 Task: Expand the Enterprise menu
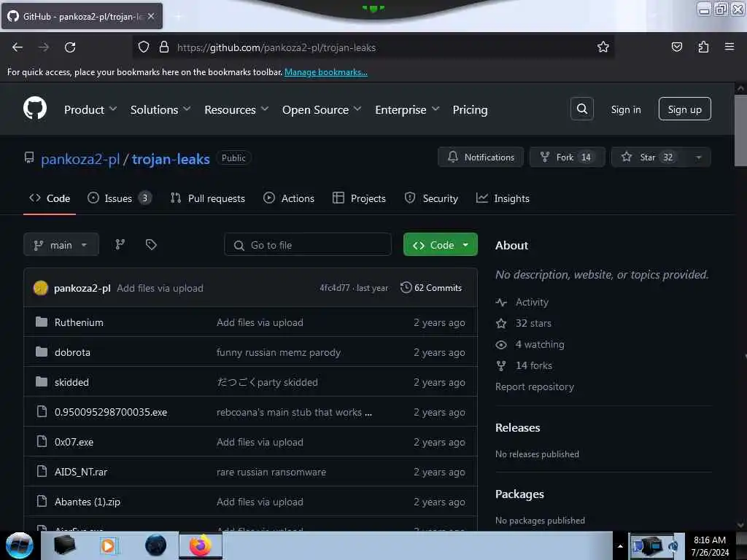point(407,109)
